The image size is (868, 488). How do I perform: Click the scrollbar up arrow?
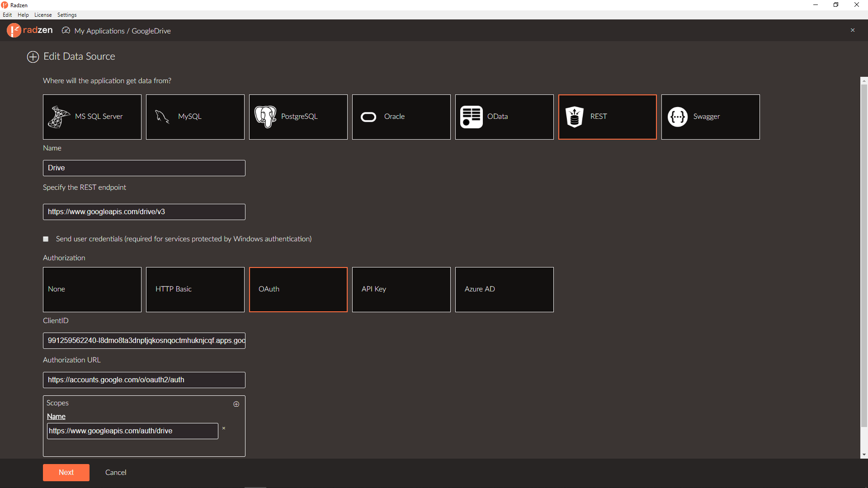(864, 80)
